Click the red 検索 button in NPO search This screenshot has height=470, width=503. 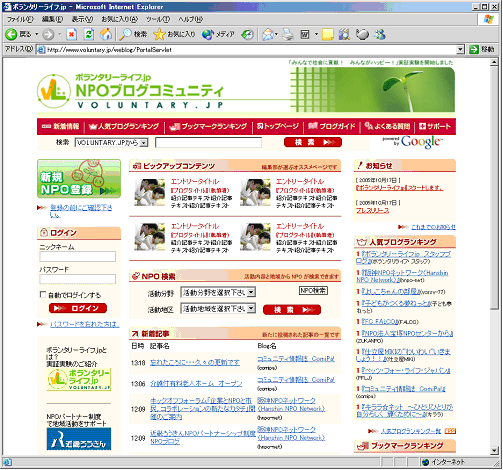point(292,310)
